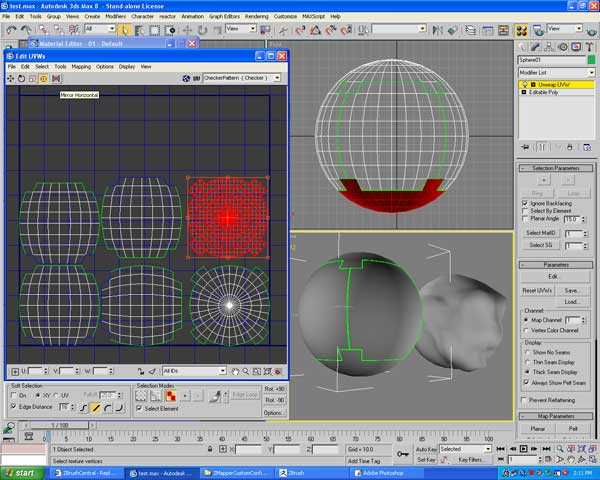This screenshot has height=480, width=600.
Task: Open the Modifiers menu
Action: (x=115, y=16)
